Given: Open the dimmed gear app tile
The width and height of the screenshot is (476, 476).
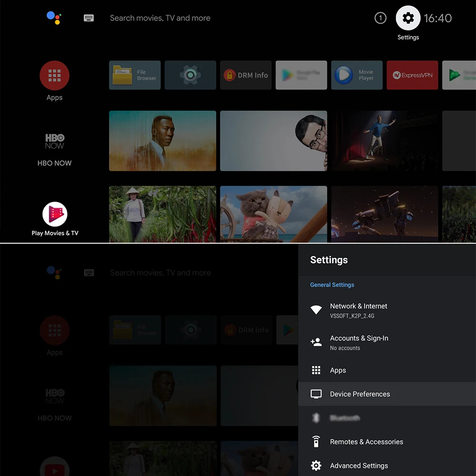Looking at the screenshot, I should point(191,330).
